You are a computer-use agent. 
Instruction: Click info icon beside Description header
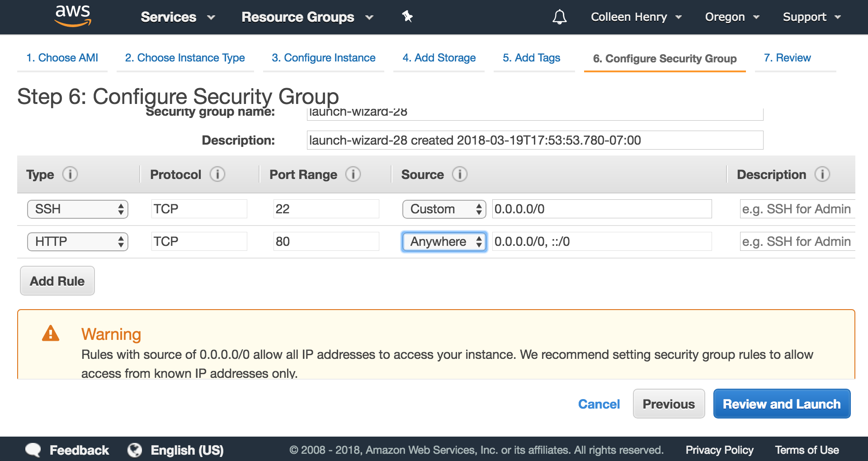822,174
